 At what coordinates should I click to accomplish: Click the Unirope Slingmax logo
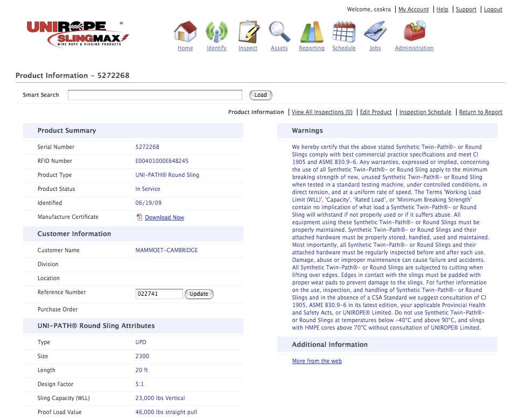pos(78,33)
